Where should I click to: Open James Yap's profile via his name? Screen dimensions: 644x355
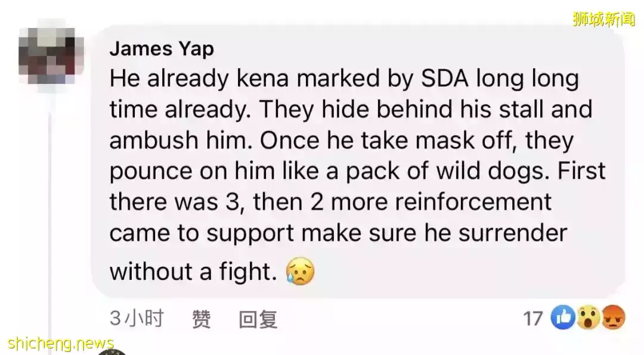[161, 49]
